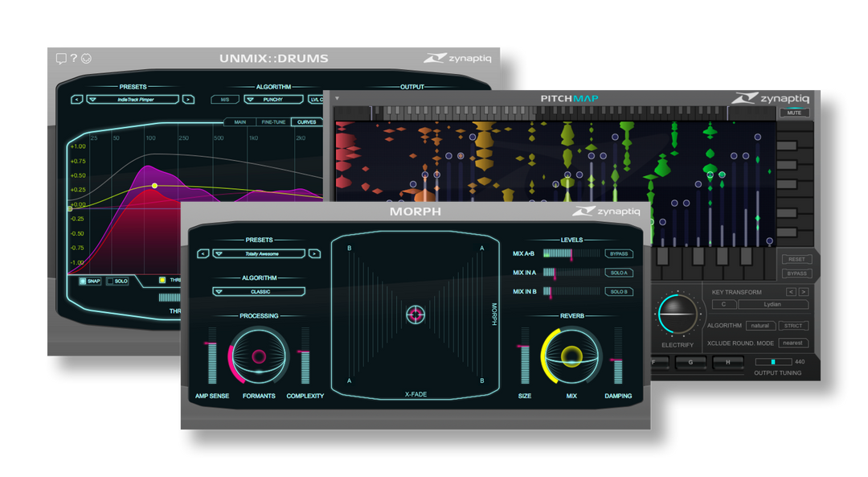The image size is (868, 477).
Task: Go to next preset in UNMIX::DRUMS
Action: [188, 100]
